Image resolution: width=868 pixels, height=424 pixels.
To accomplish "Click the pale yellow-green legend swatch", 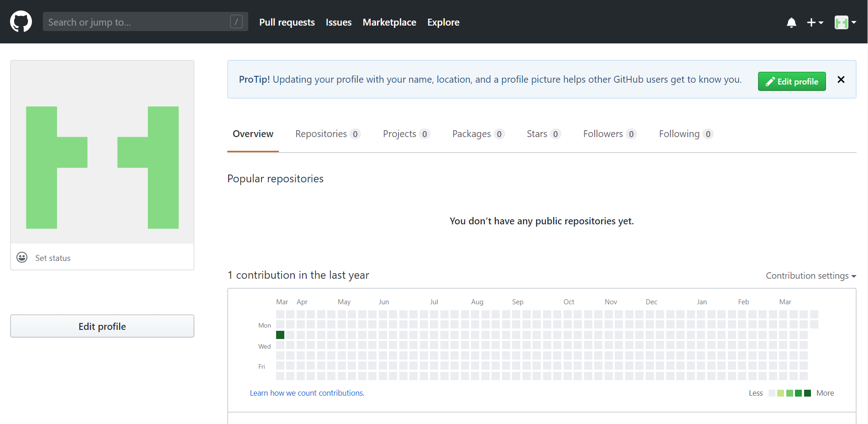I will coord(780,393).
